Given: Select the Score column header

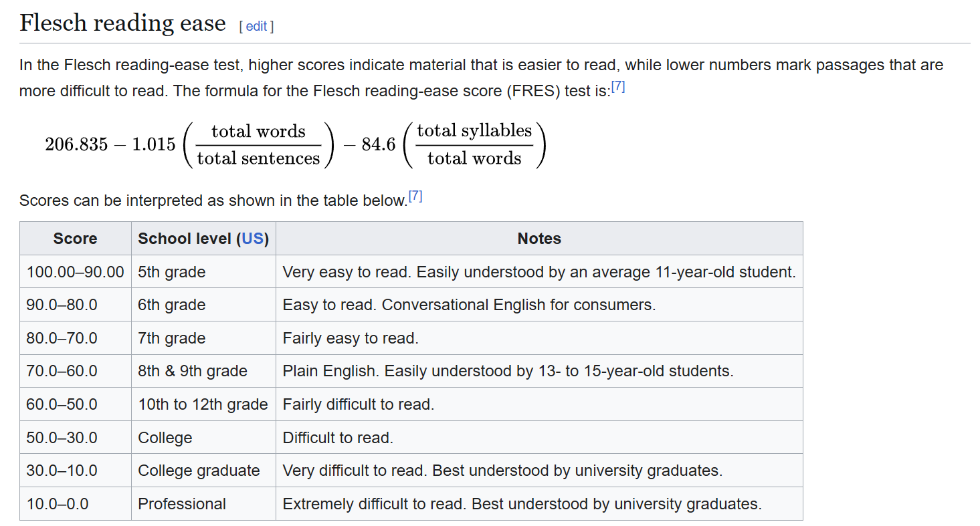Looking at the screenshot, I should pyautogui.click(x=75, y=239).
